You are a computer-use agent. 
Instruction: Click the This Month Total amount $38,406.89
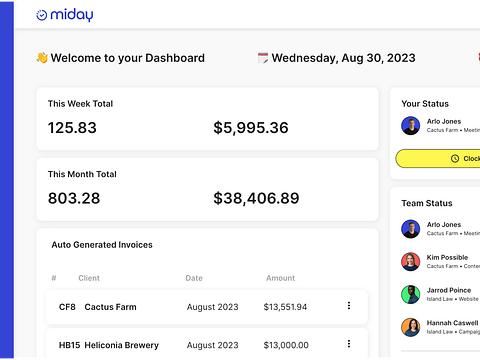click(x=256, y=198)
